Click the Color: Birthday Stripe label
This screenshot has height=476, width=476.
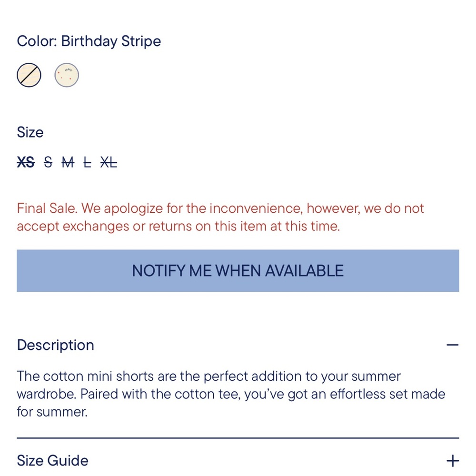click(x=89, y=41)
